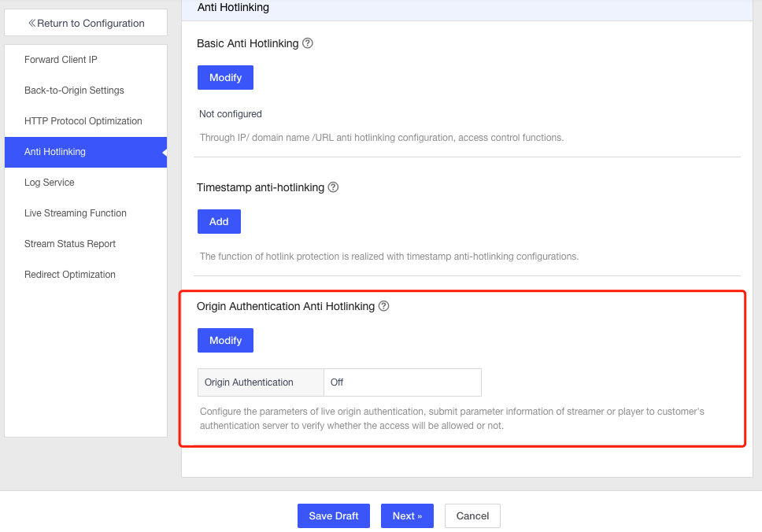Save the configuration as draft
The height and width of the screenshot is (532, 762).
click(334, 516)
